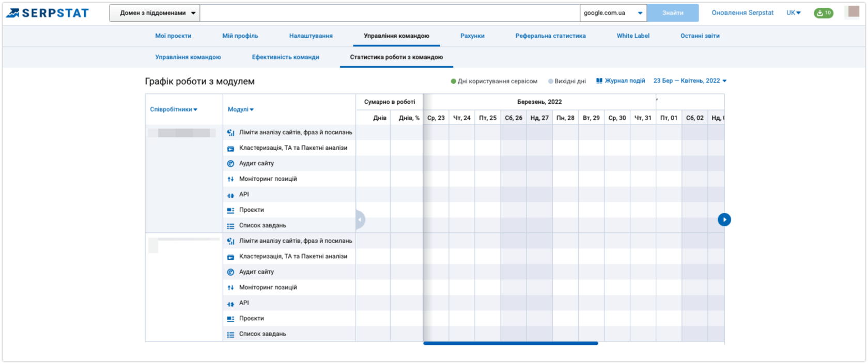Image resolution: width=868 pixels, height=364 pixels.
Task: Click the blue right arrow to scroll dates forward
Action: [x=724, y=219]
